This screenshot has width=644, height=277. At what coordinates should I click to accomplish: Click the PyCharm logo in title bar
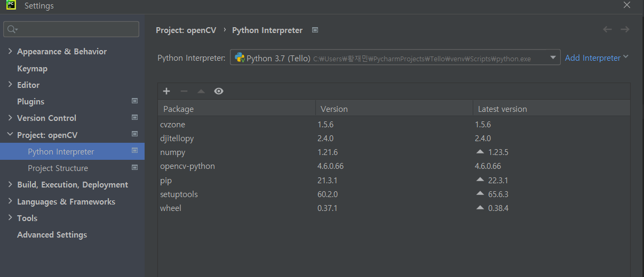11,6
